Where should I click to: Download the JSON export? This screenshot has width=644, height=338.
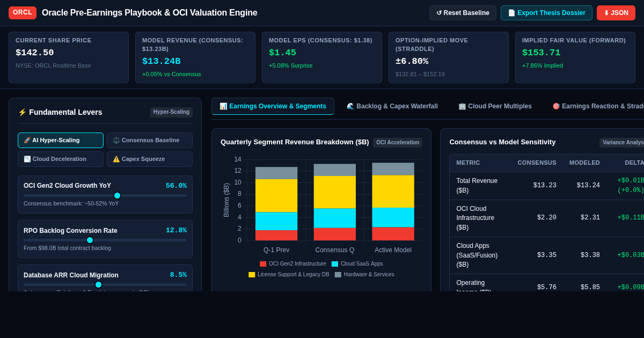(616, 13)
